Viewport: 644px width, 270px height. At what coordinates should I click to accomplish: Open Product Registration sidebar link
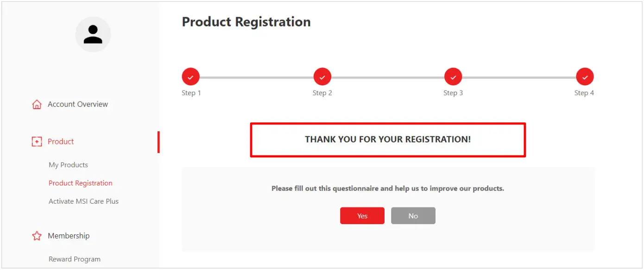[x=81, y=183]
